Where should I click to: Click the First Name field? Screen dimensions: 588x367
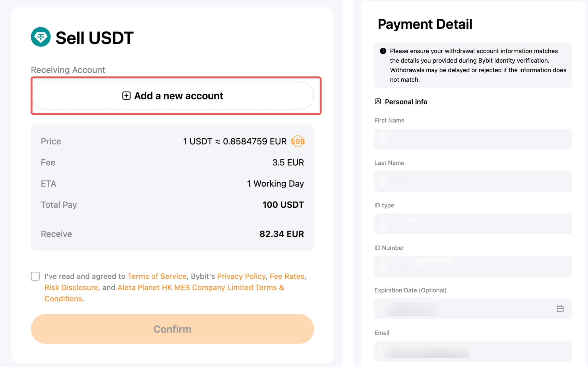click(473, 139)
